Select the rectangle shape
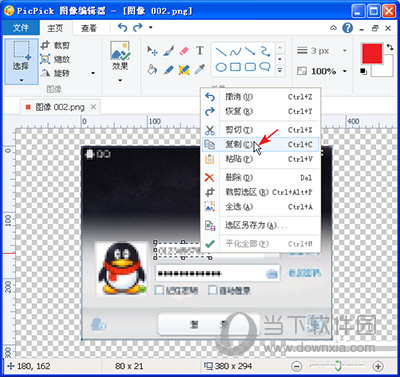400x377 pixels. click(235, 67)
